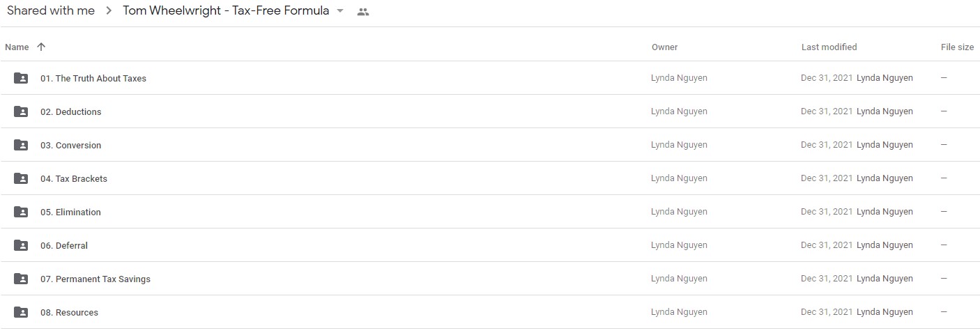Image resolution: width=980 pixels, height=333 pixels.
Task: Toggle sort direction arrow next to Name
Action: tap(41, 47)
